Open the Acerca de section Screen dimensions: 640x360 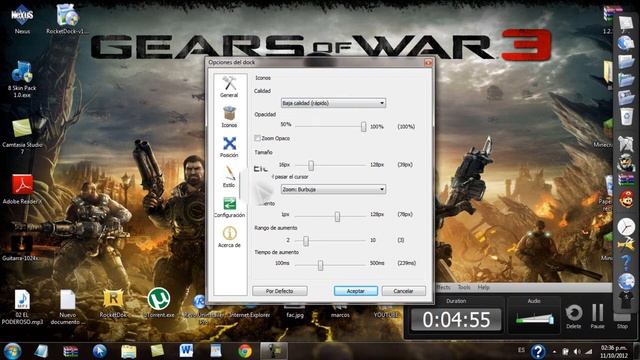click(229, 237)
